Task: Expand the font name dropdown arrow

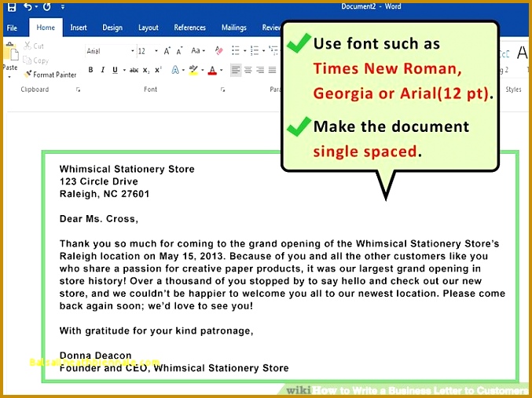Action: pyautogui.click(x=133, y=51)
